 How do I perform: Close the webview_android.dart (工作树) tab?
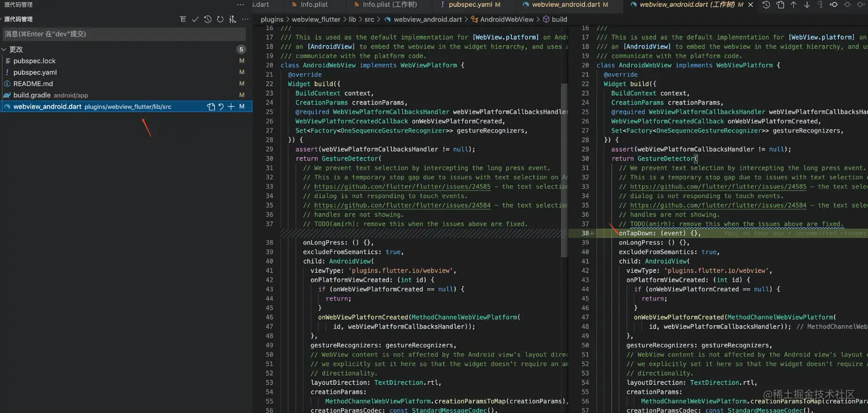click(x=750, y=5)
